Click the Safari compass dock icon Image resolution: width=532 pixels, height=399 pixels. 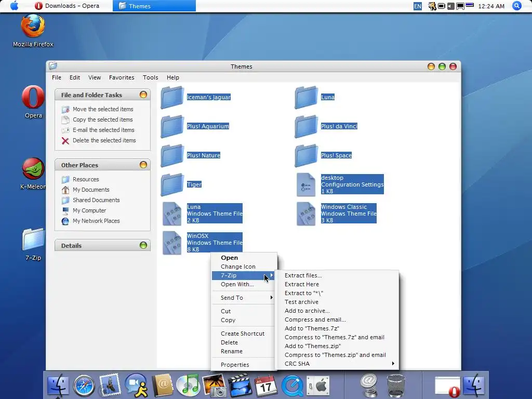click(84, 385)
